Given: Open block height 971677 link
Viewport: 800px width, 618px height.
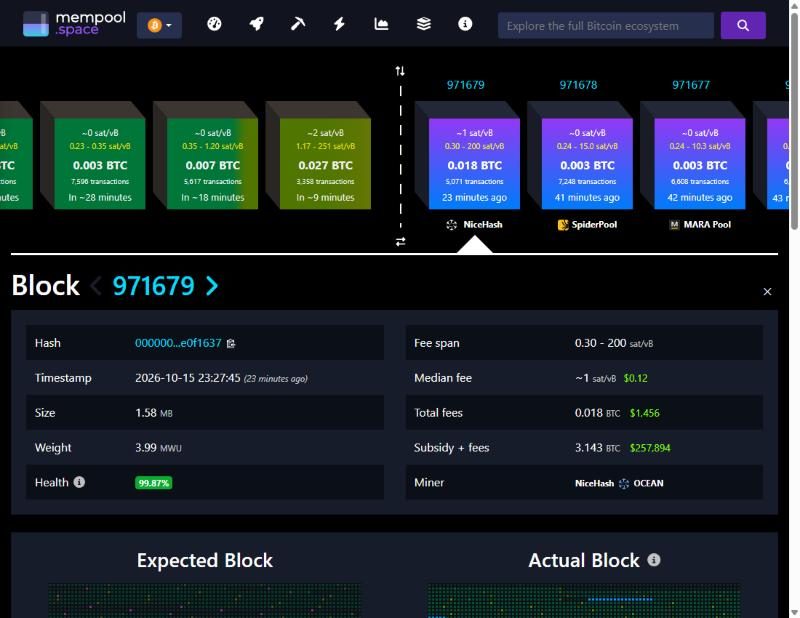Looking at the screenshot, I should point(691,85).
